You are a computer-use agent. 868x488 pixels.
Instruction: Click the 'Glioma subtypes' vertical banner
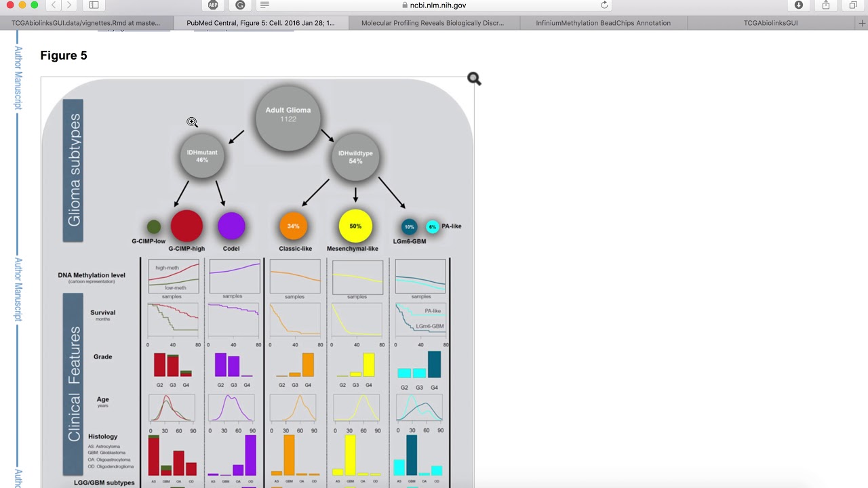point(73,171)
